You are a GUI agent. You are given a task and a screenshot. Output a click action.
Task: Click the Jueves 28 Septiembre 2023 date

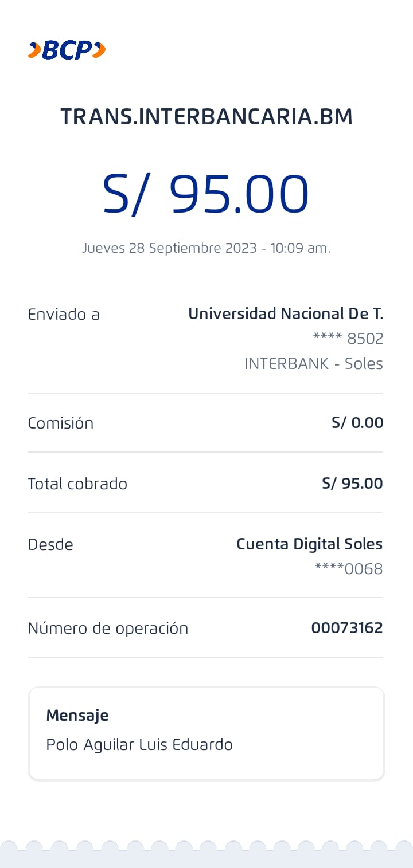point(206,248)
